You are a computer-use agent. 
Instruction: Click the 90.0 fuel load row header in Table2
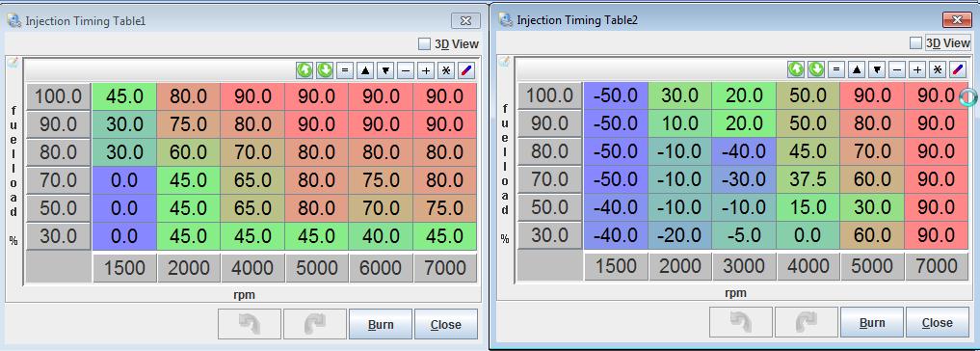click(550, 123)
